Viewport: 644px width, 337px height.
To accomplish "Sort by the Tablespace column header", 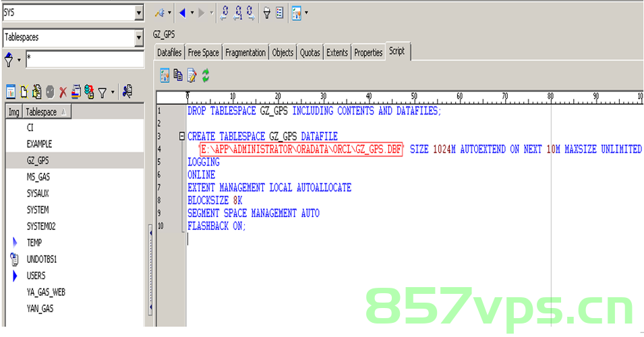I will point(46,112).
